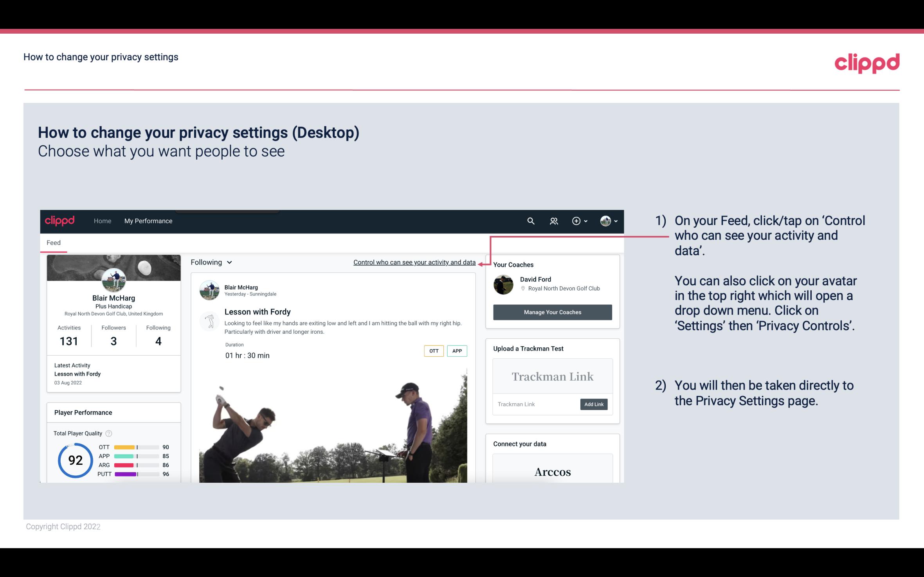
Task: Click the My Performance menu tab
Action: pyautogui.click(x=148, y=220)
